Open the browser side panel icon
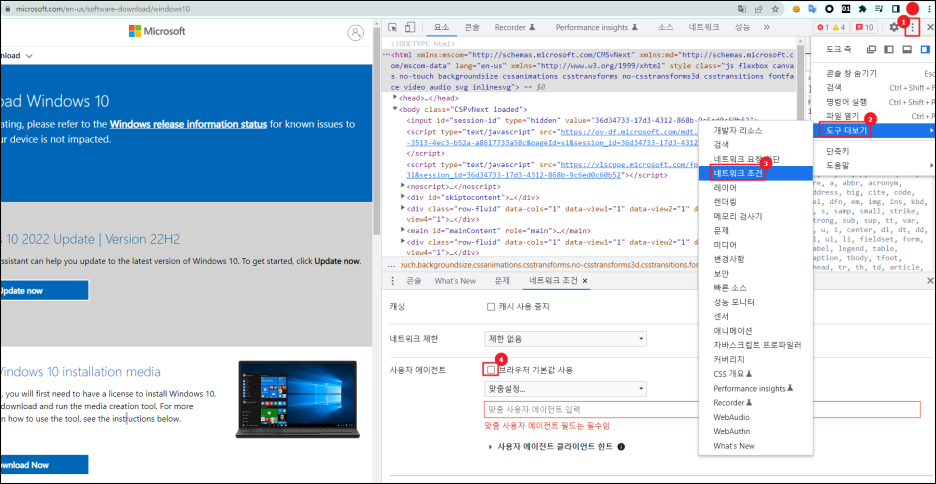The image size is (936, 484). click(895, 9)
